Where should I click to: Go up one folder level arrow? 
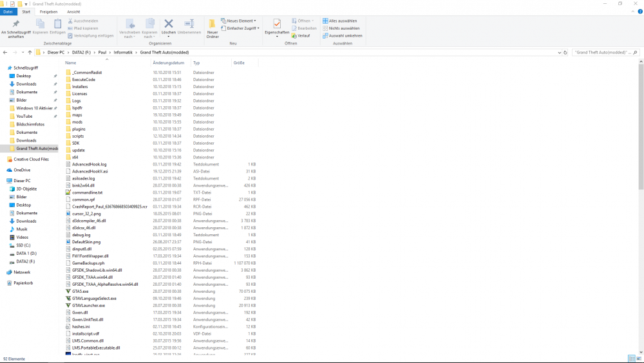[x=30, y=53]
